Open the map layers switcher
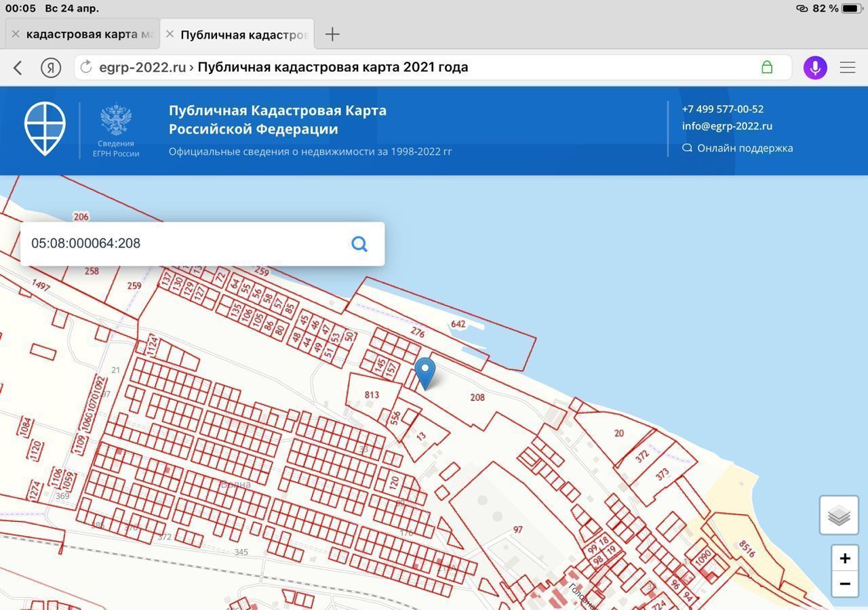The image size is (868, 610). click(839, 515)
